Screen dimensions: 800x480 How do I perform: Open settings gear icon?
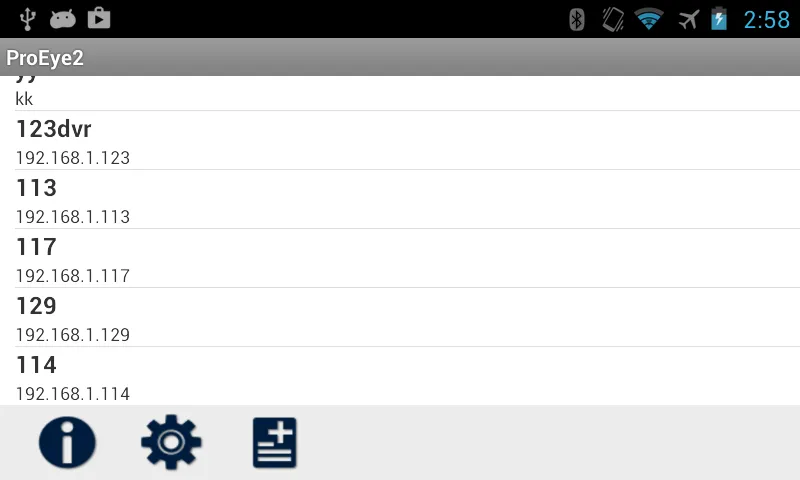click(x=171, y=442)
